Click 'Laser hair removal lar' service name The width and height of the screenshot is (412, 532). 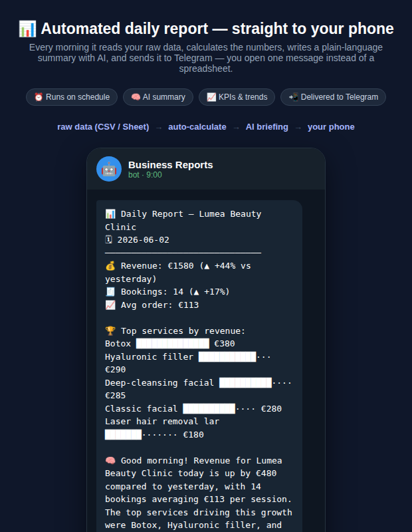tap(162, 422)
